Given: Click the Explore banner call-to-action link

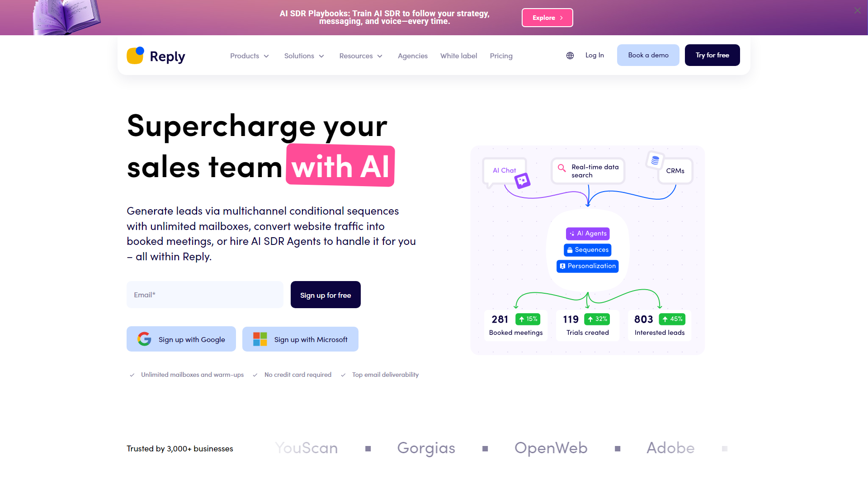Looking at the screenshot, I should click(547, 17).
